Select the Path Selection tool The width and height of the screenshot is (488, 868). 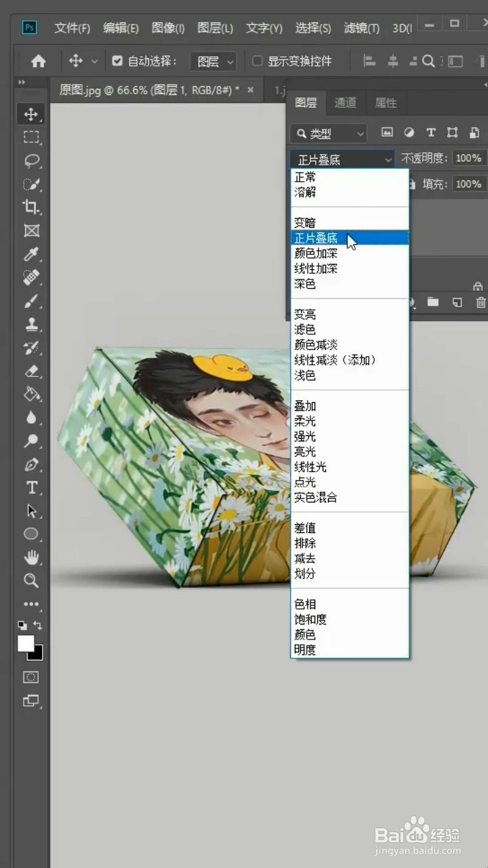[31, 511]
